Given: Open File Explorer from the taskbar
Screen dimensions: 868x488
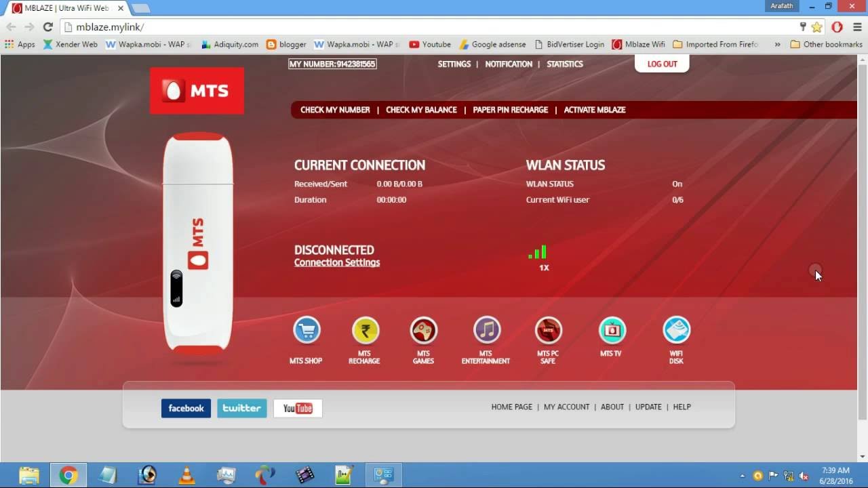Looking at the screenshot, I should [x=28, y=475].
